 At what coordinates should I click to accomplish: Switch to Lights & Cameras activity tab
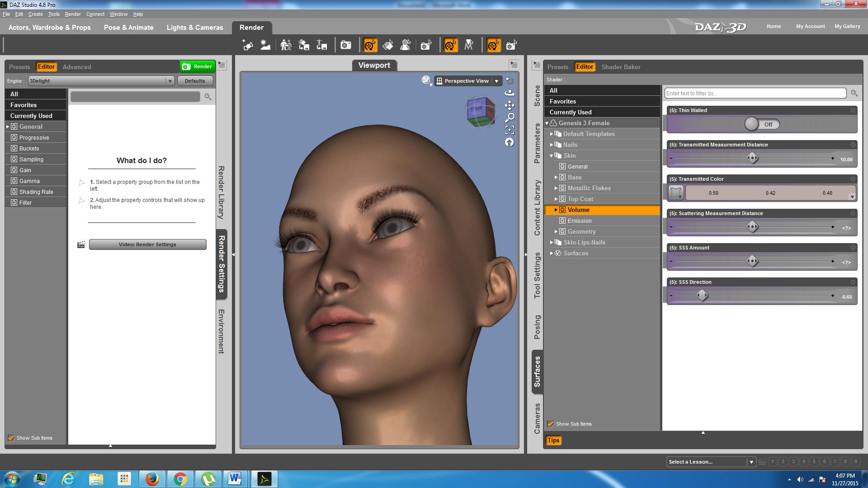tap(195, 28)
